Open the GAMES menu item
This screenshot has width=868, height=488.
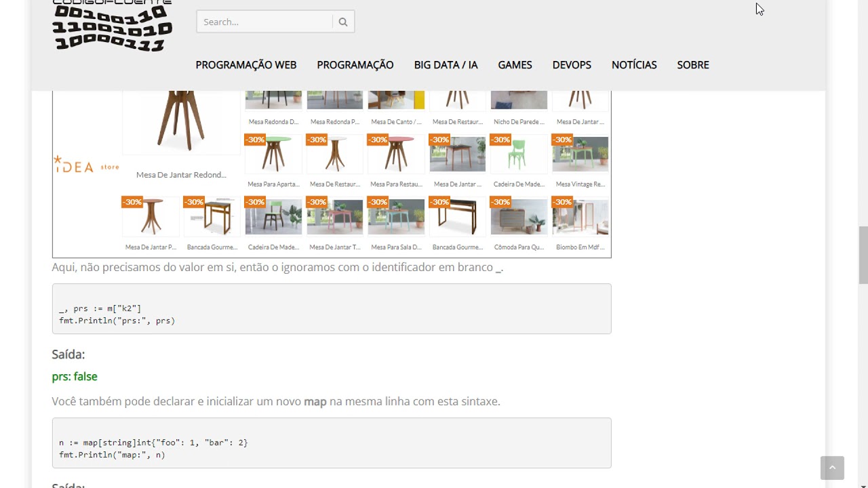[x=515, y=65]
